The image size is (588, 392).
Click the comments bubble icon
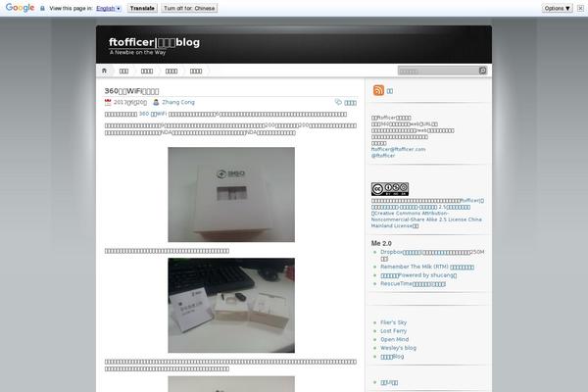tap(338, 102)
